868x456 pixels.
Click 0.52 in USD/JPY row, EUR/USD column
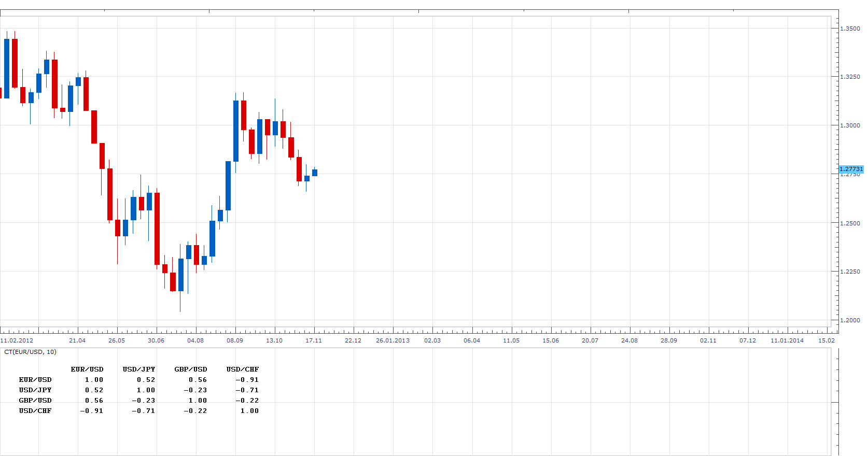[94, 390]
